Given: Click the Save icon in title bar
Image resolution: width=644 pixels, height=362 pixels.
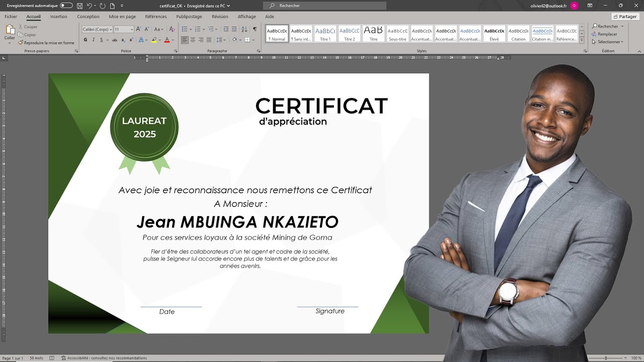Looking at the screenshot, I should 79,6.
